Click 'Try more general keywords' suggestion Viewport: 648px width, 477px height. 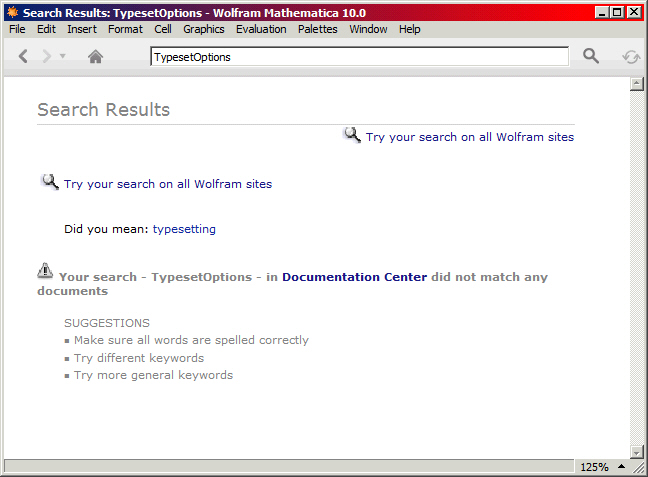pos(153,375)
